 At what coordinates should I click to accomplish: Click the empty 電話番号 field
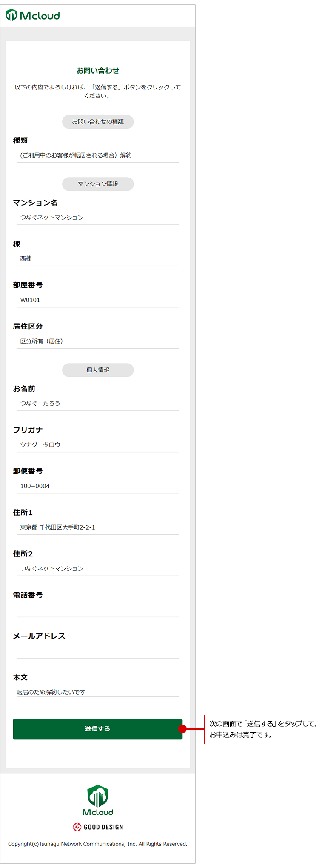coord(98,610)
